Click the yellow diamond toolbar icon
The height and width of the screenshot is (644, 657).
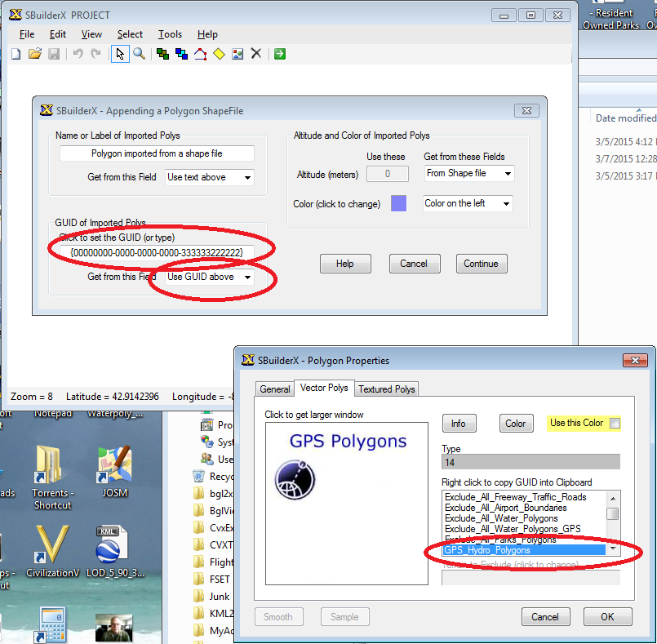[x=220, y=54]
